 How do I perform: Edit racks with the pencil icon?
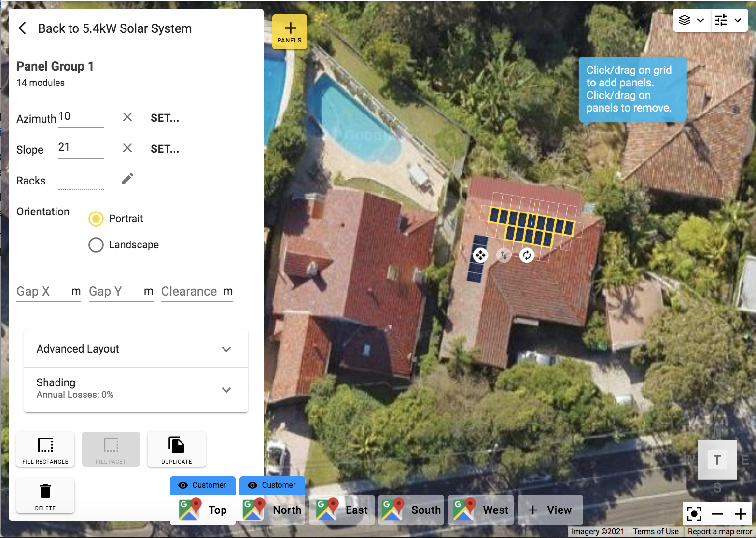[x=127, y=179]
